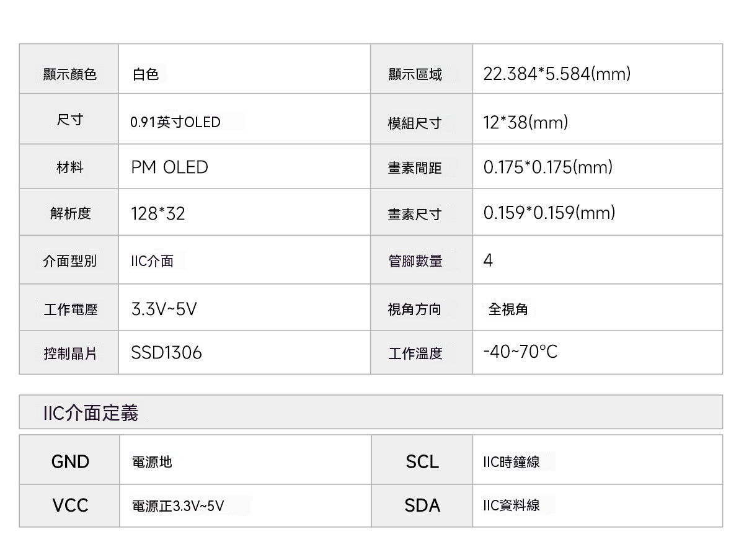Screen dimensions: 744x560
Task: Click the 3.3V~5V working voltage value
Action: coord(164,308)
